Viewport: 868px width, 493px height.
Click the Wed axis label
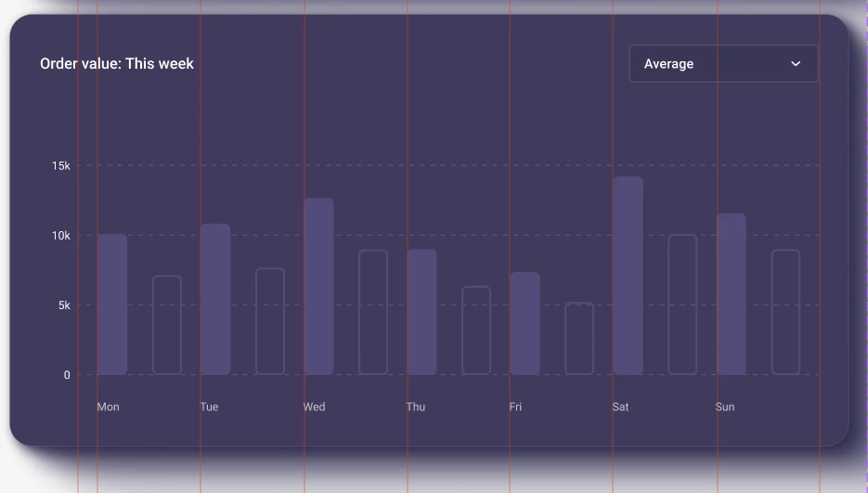point(315,407)
